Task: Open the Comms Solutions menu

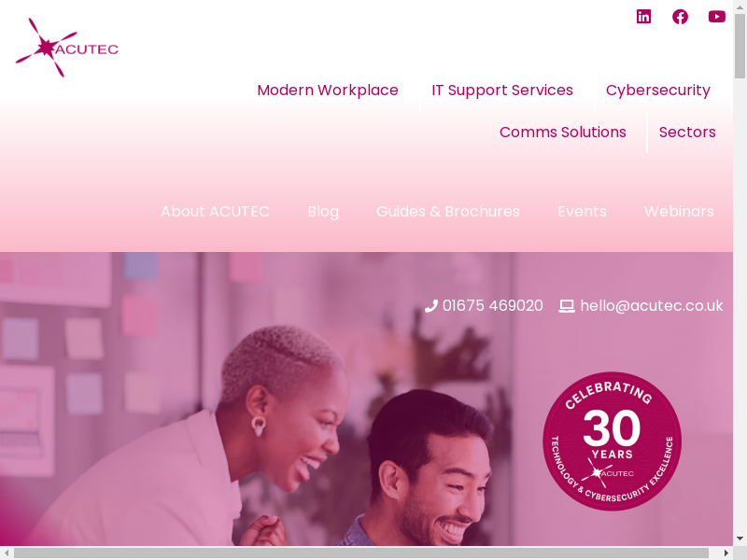Action: tap(563, 132)
